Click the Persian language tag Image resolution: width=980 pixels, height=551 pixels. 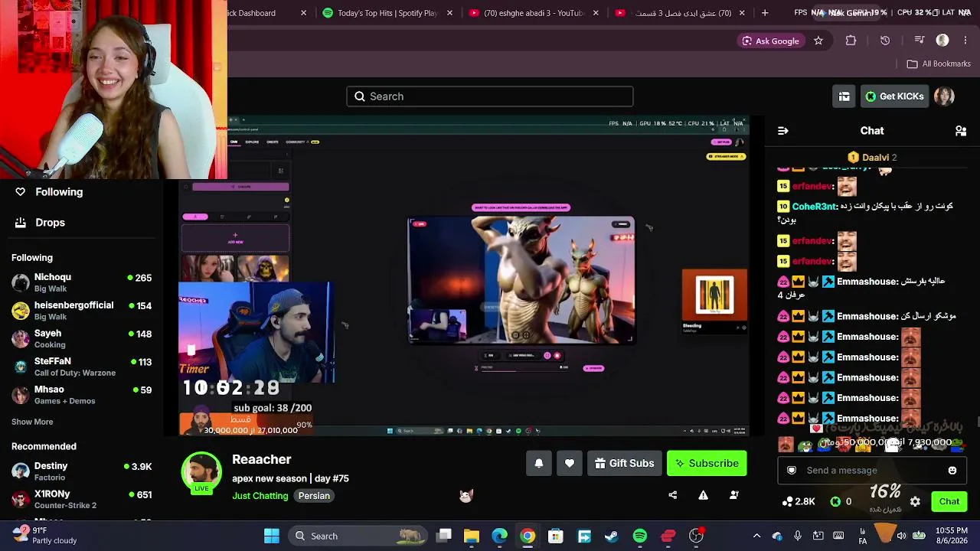click(314, 496)
